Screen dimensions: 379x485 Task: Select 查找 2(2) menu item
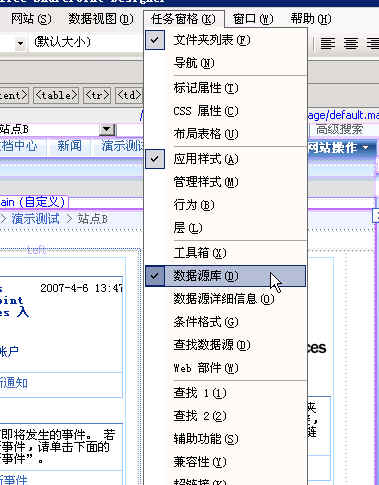point(226,416)
